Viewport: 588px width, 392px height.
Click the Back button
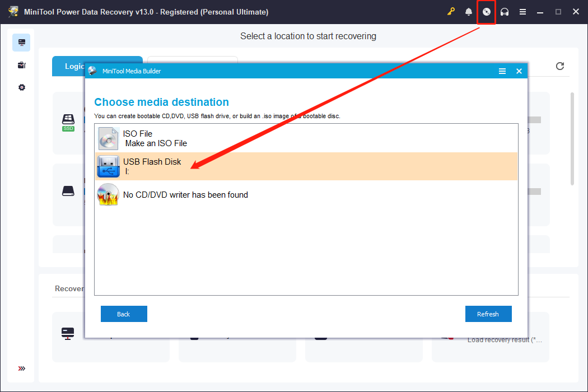124,314
